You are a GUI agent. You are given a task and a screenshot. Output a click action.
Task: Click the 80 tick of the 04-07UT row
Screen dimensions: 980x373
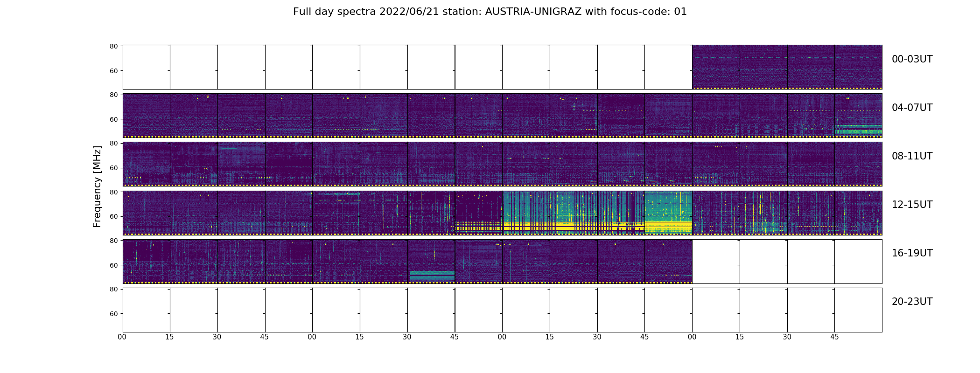[113, 95]
